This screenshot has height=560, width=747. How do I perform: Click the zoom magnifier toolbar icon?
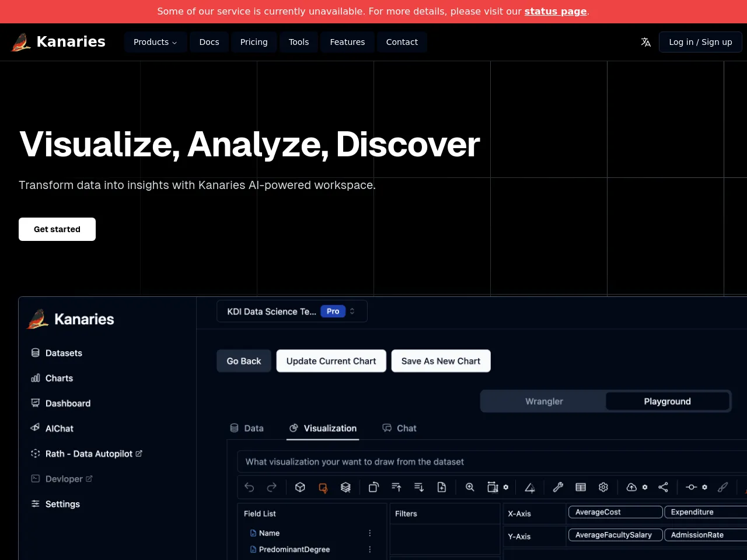pyautogui.click(x=470, y=487)
